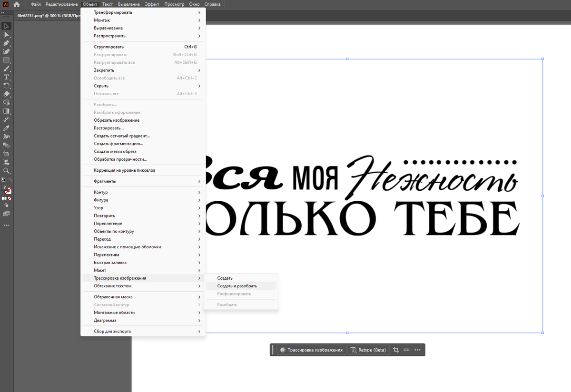Screen dimensions: 571x392
Task: Select the Pen tool
Action: (x=6, y=43)
